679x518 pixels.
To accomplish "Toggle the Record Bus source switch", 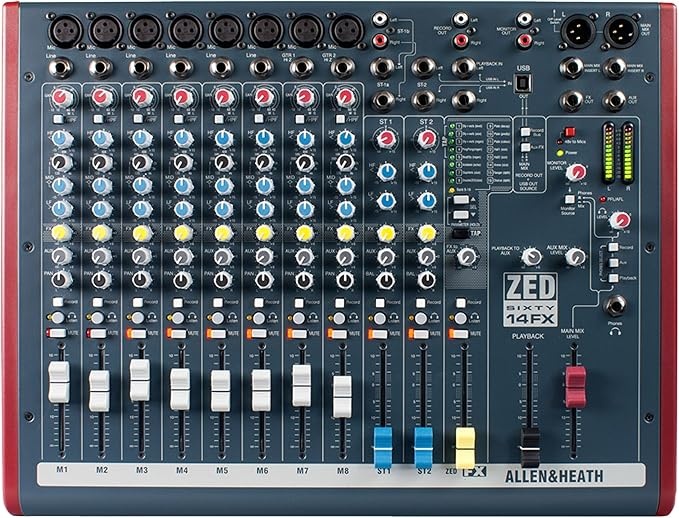I will coord(525,132).
